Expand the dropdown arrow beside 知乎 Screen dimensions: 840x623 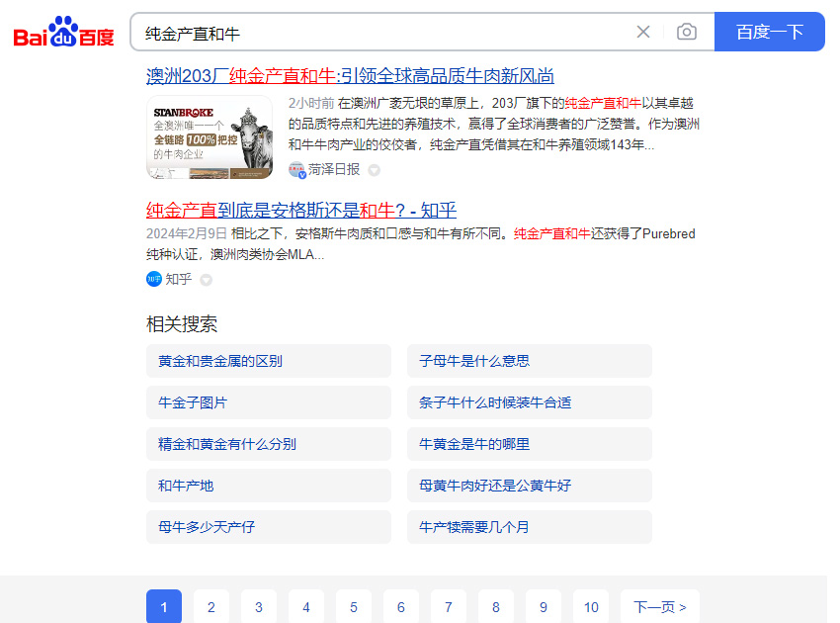[206, 280]
